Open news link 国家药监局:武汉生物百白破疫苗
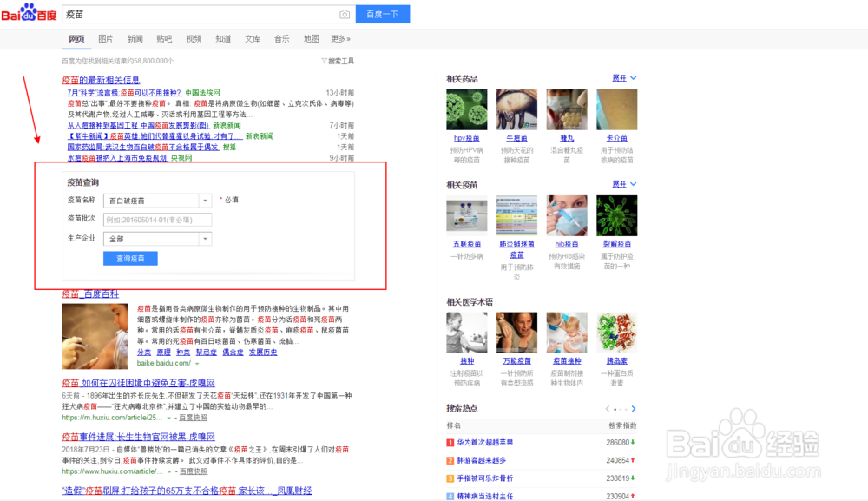 (x=143, y=147)
